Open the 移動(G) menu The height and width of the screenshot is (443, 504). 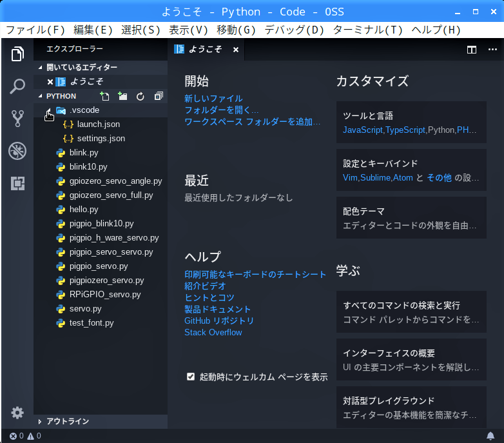click(236, 30)
